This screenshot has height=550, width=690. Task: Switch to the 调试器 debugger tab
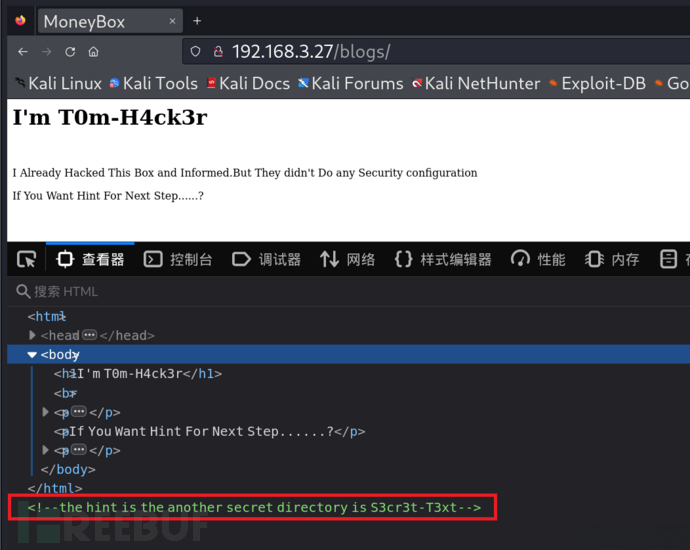[x=266, y=259]
